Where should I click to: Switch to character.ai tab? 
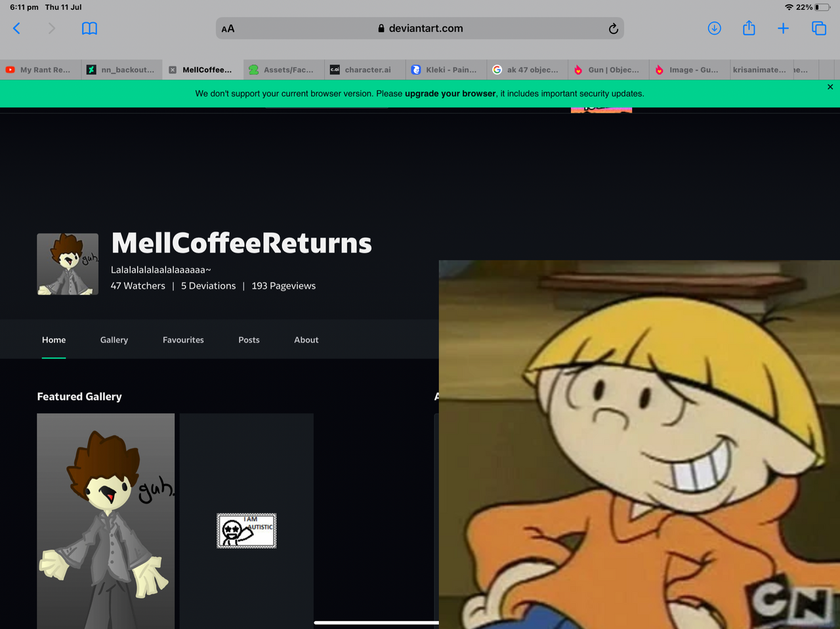(x=365, y=70)
